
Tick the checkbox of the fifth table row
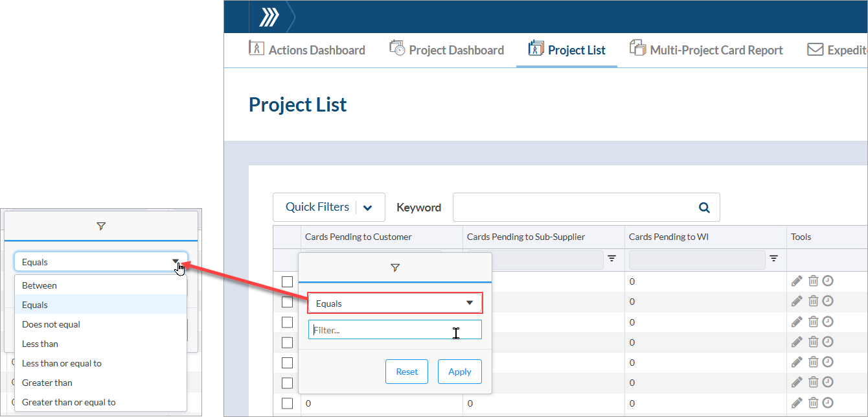(x=287, y=363)
